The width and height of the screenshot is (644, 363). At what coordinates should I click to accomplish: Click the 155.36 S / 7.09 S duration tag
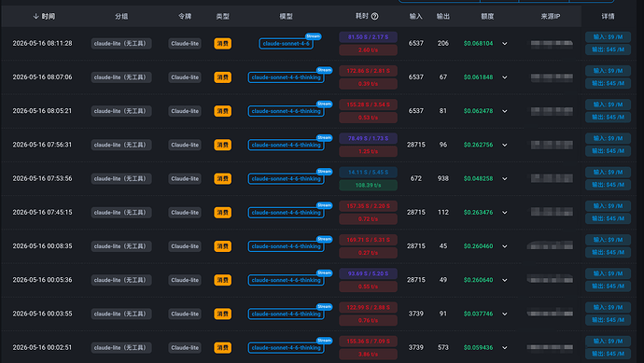pyautogui.click(x=368, y=342)
